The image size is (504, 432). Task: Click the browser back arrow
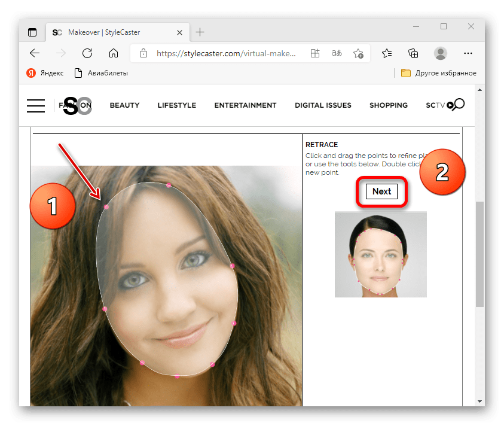coord(35,53)
